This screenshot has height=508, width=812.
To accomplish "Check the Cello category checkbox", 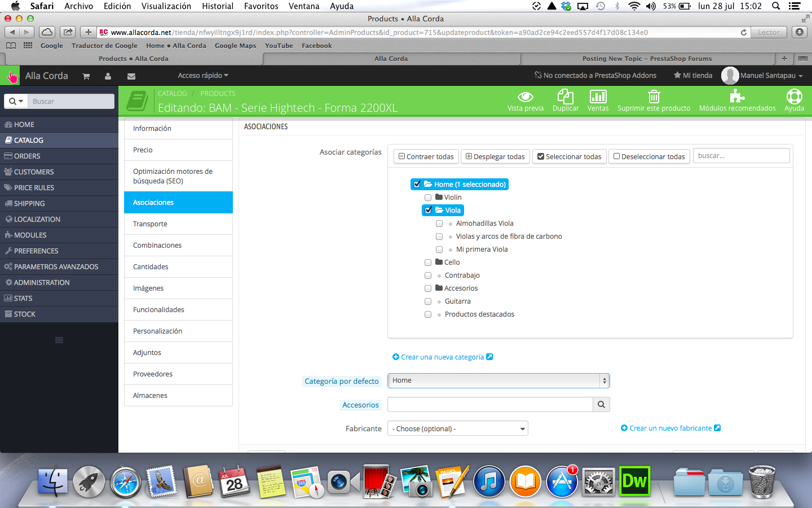I will pos(428,262).
